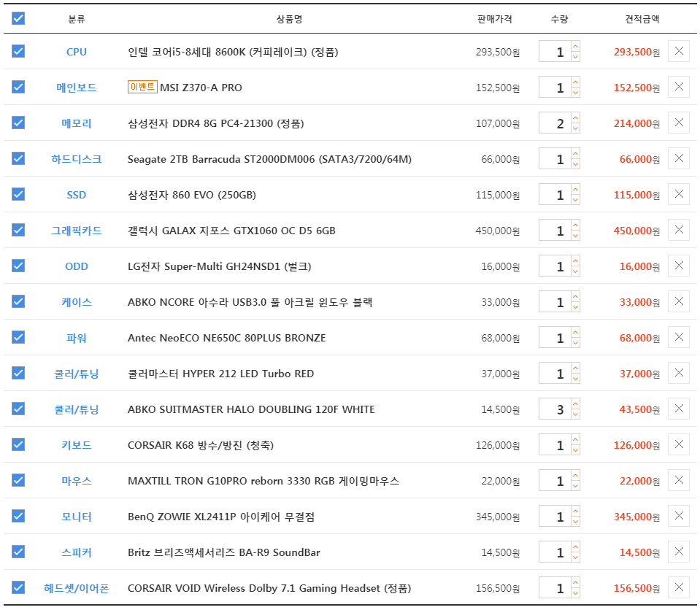The width and height of the screenshot is (700, 610).
Task: Remove the SUITMASTER HALO fan row
Action: (x=679, y=409)
